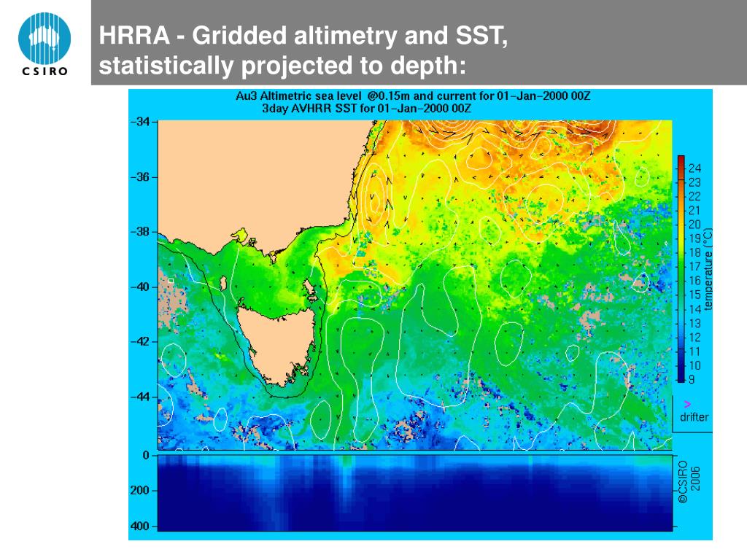The width and height of the screenshot is (747, 560).
Task: Click the 200 depth tick label
Action: 139,491
